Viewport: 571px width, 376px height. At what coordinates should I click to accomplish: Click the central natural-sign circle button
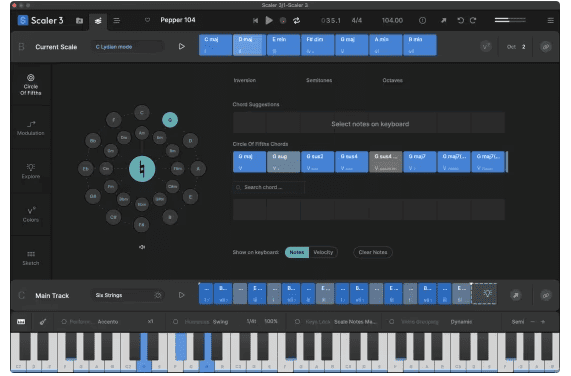[x=142, y=169]
